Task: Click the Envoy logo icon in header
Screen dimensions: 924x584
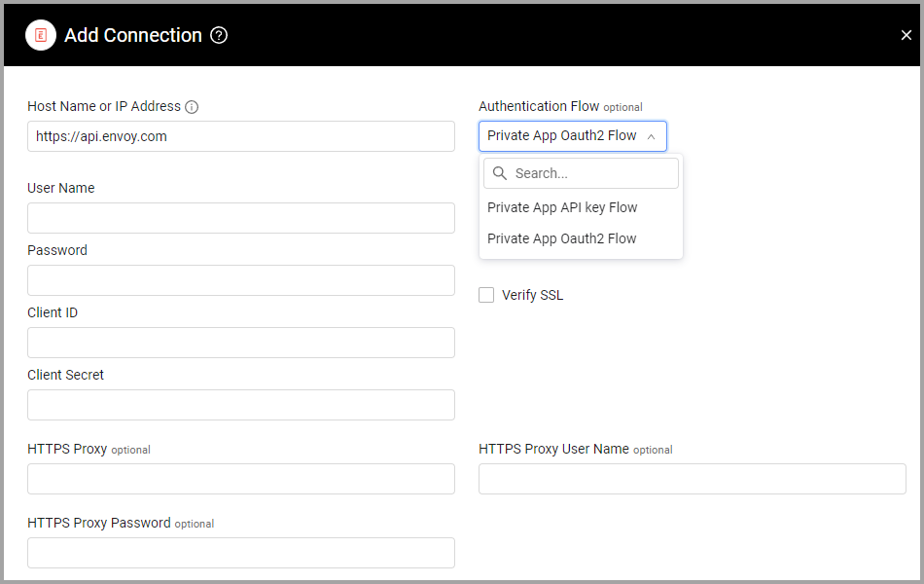Action: pyautogui.click(x=41, y=35)
